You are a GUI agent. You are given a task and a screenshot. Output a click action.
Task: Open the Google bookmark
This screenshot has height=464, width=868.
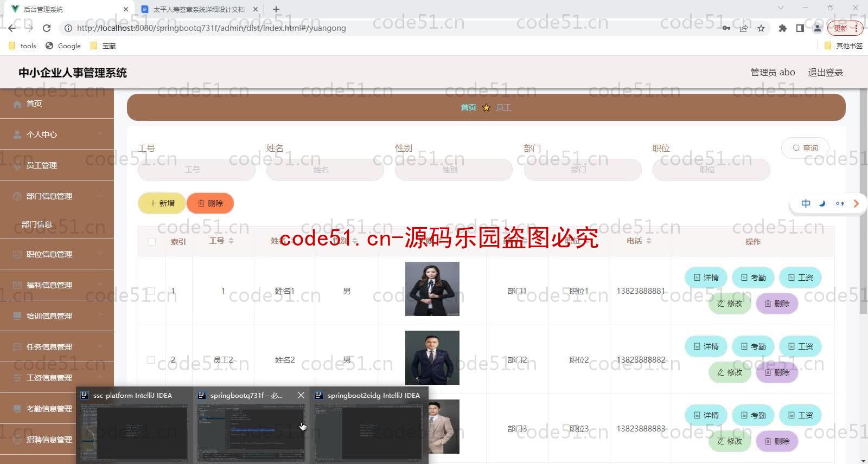[63, 46]
